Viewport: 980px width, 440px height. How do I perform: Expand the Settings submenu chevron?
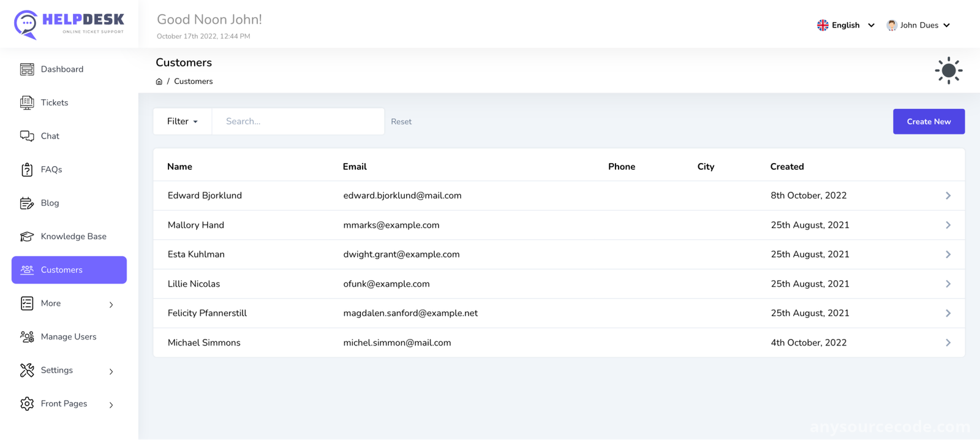pyautogui.click(x=111, y=371)
